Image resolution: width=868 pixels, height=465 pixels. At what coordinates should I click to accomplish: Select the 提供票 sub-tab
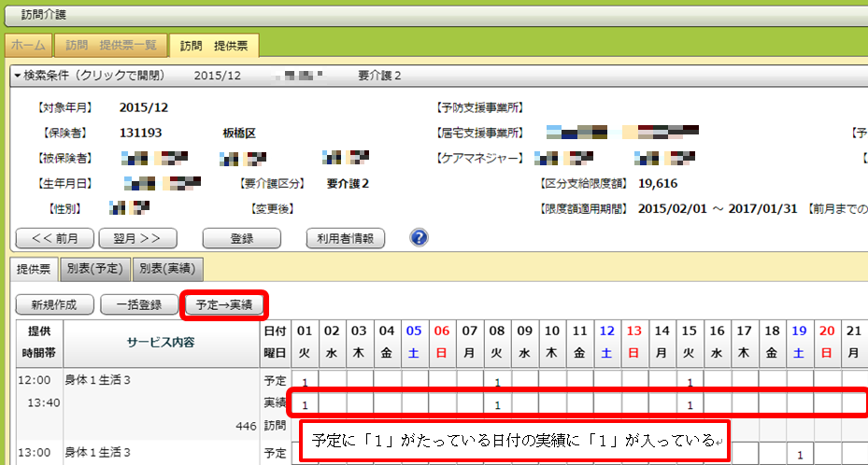(35, 269)
